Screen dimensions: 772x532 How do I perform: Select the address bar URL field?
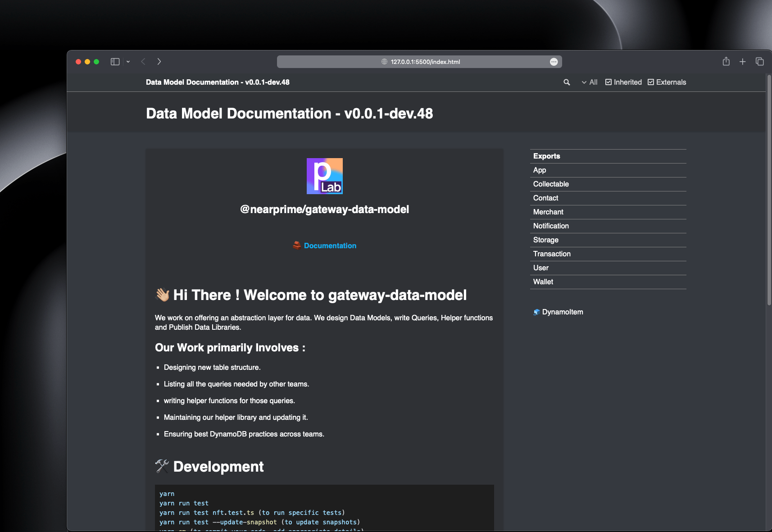click(419, 62)
